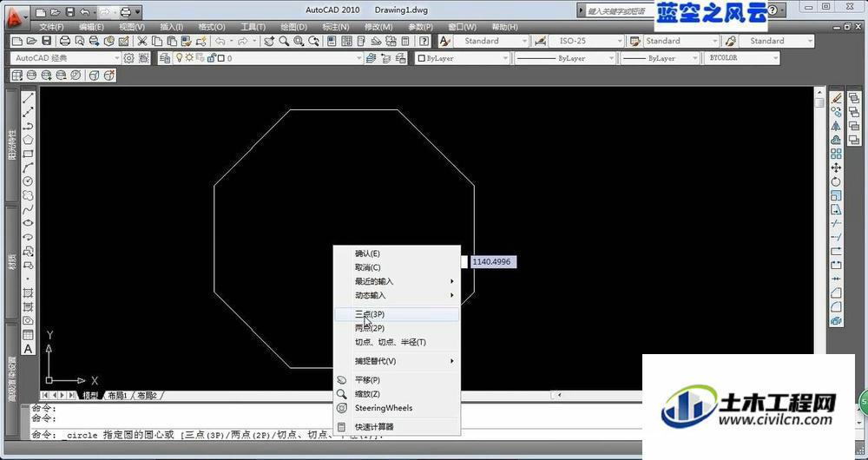Select the Multiline Text A tool
This screenshot has height=460, width=868.
29,349
